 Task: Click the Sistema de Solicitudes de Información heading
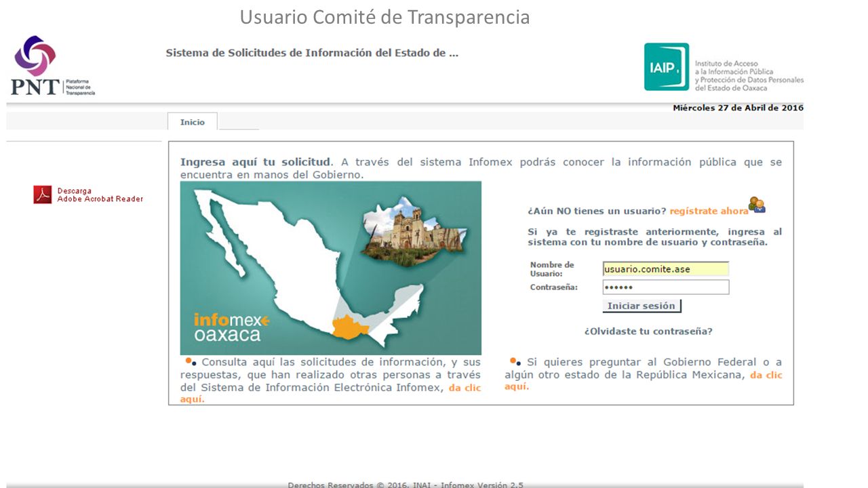coord(312,53)
